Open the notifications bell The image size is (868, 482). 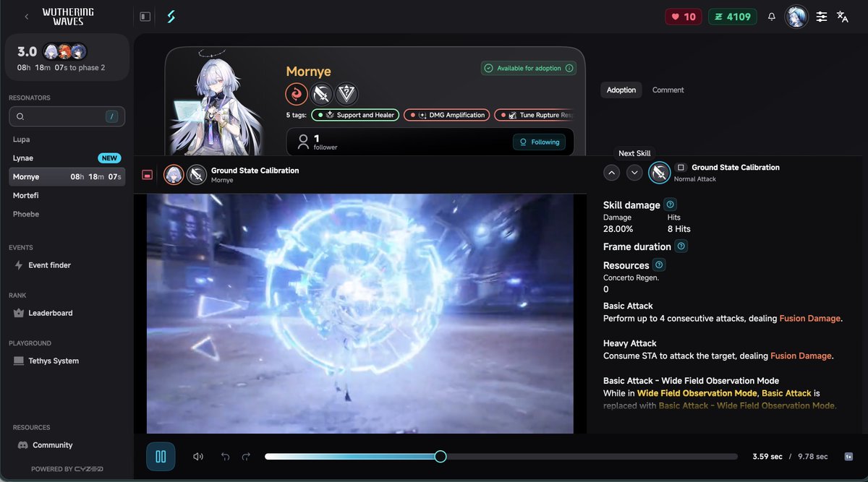tap(772, 17)
